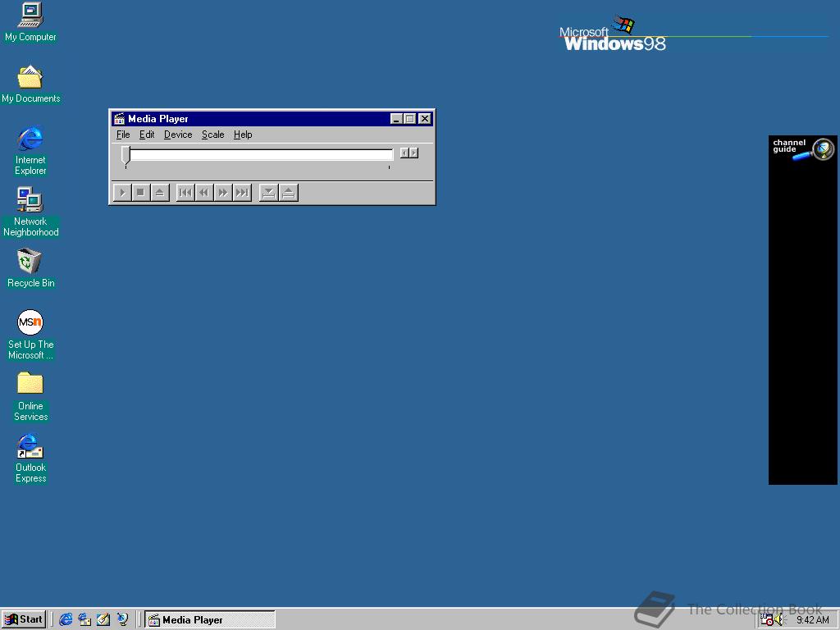The height and width of the screenshot is (630, 840).
Task: Select the Internet Explorer desktop icon
Action: 30,151
